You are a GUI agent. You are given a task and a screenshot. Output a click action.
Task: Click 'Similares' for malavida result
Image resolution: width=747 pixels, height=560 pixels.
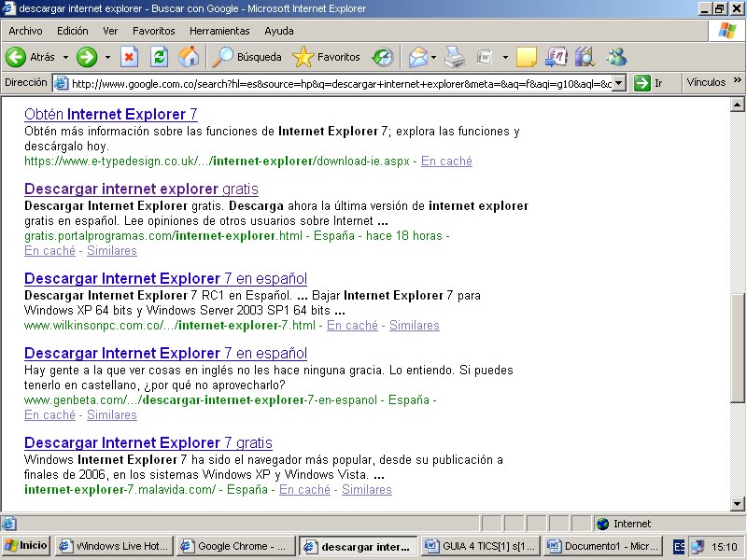point(366,489)
